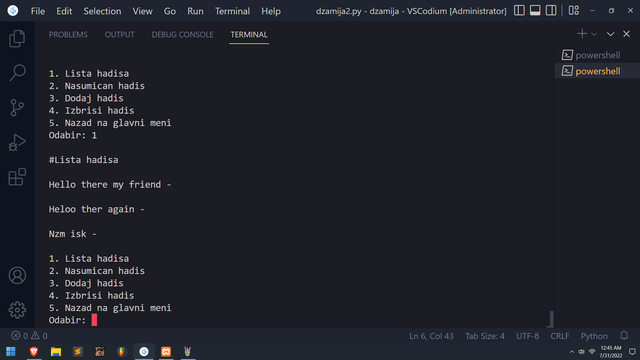This screenshot has height=360, width=640.
Task: Close the terminal panel
Action: pyautogui.click(x=627, y=34)
